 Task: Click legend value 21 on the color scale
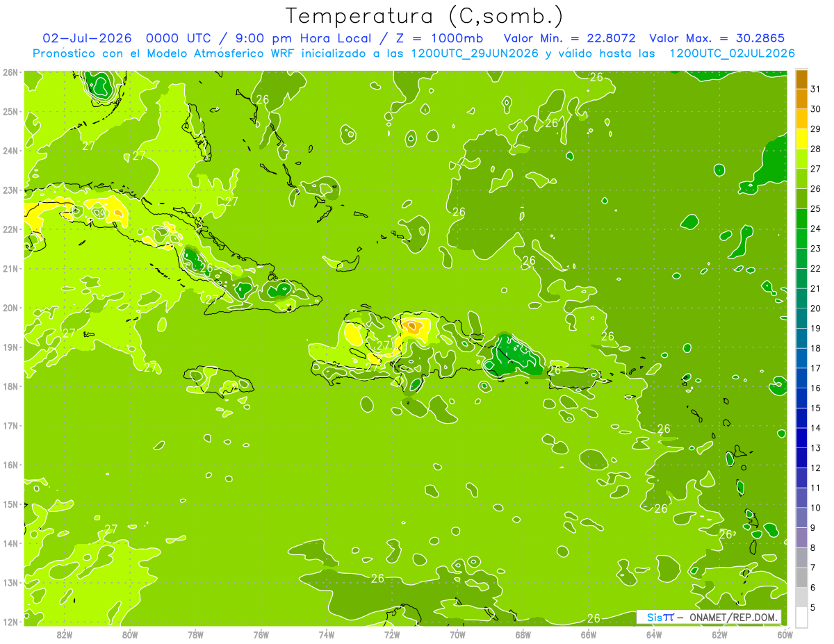(x=815, y=288)
